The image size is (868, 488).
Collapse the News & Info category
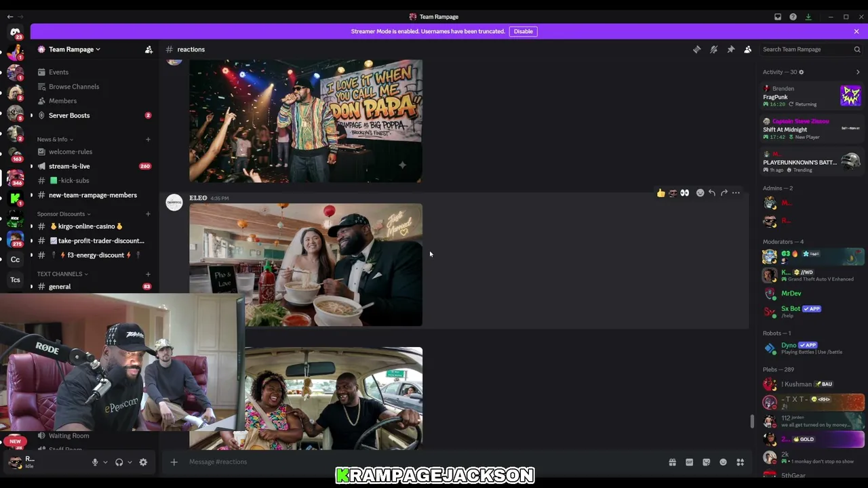pos(55,140)
